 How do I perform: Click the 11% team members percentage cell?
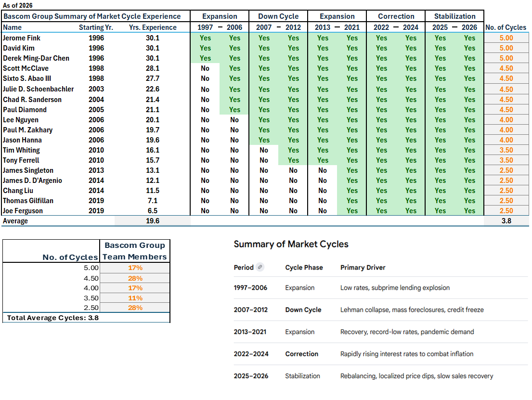tap(135, 298)
